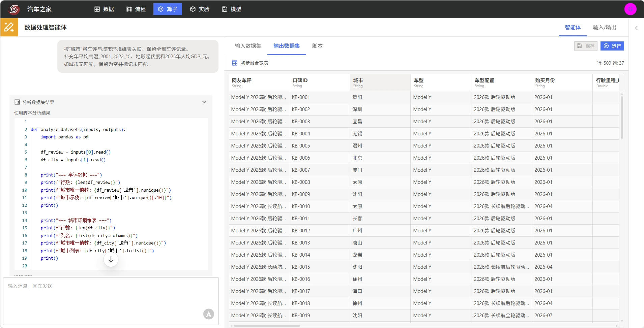Select the 初步融合宽表 dataset label
Image resolution: width=644 pixels, height=328 pixels.
pos(255,63)
